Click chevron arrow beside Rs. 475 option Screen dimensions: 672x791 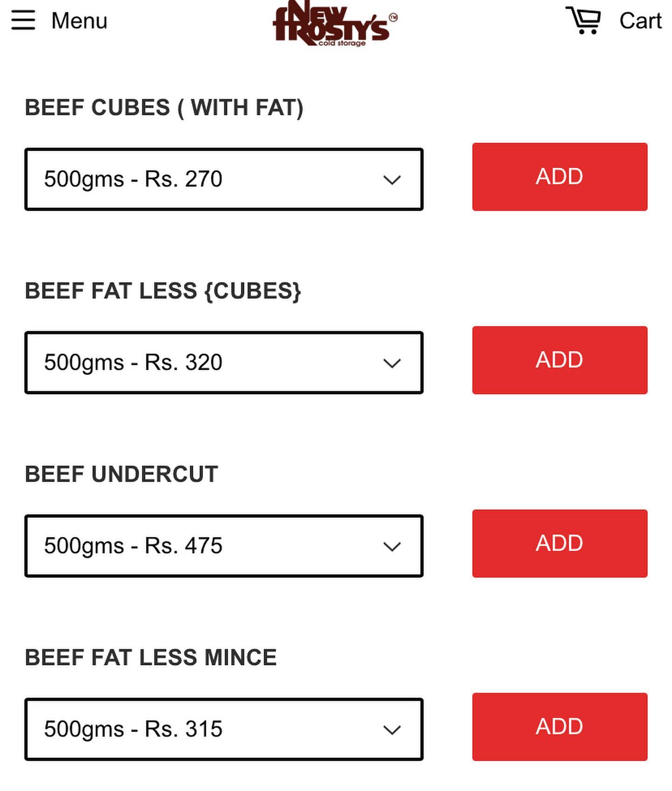[392, 546]
